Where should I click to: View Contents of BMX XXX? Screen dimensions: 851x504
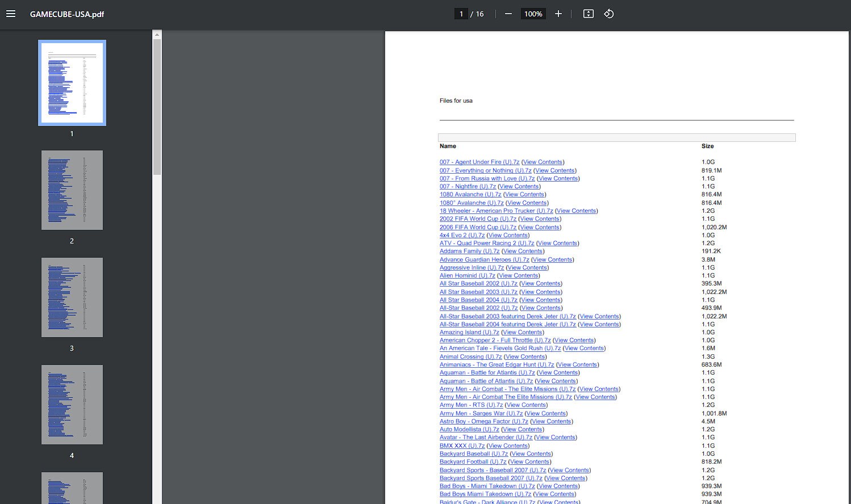pos(508,446)
